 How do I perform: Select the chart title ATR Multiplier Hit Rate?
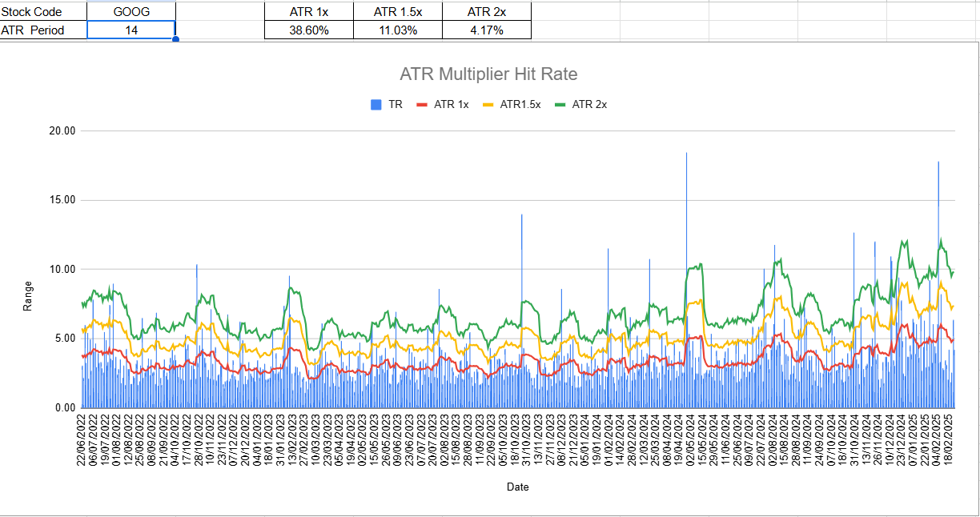[488, 74]
